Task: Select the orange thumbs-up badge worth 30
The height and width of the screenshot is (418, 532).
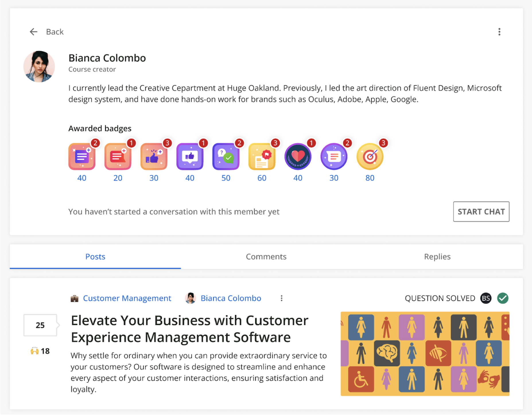Action: pos(154,157)
